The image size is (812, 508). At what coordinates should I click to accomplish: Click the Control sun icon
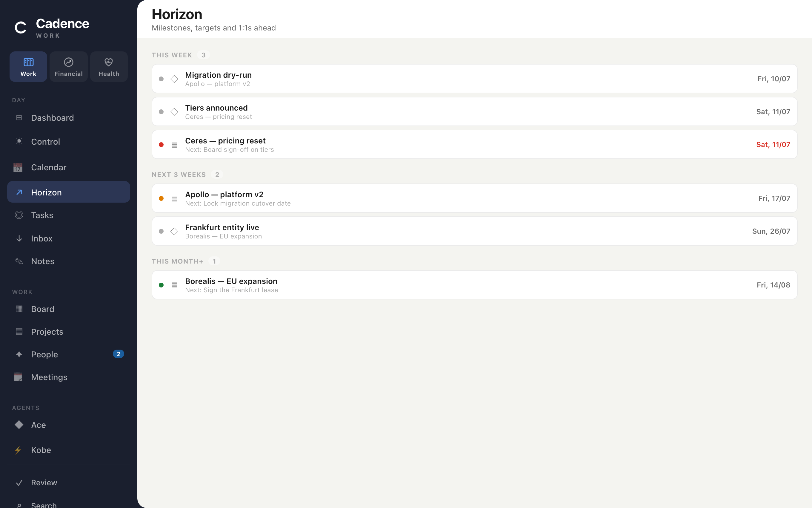point(19,141)
